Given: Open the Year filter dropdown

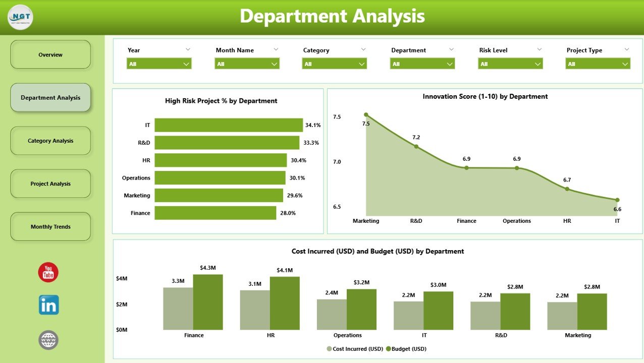Looking at the screenshot, I should [x=158, y=63].
